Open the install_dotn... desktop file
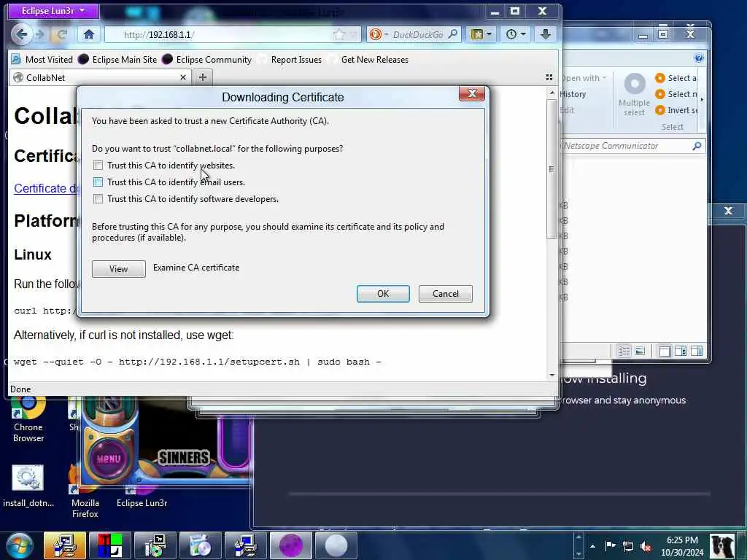The image size is (747, 560). coord(28,486)
